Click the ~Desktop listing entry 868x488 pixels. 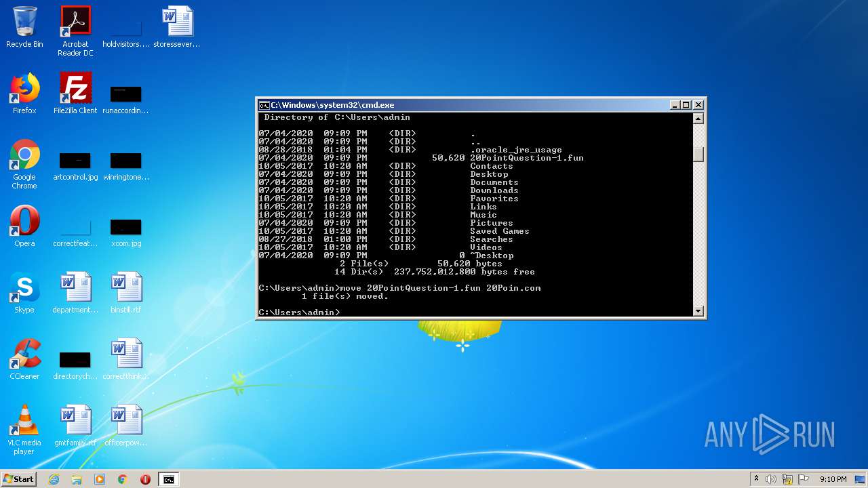coord(492,256)
